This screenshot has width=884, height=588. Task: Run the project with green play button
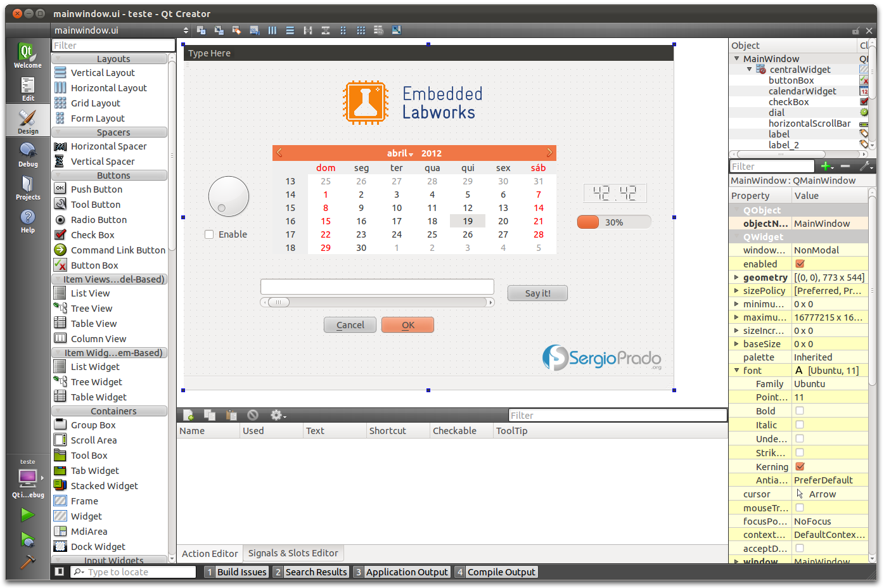point(27,515)
